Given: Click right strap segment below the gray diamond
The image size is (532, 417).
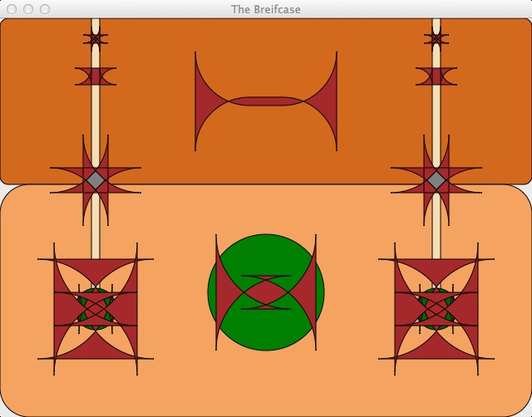Looking at the screenshot, I should (x=436, y=237).
